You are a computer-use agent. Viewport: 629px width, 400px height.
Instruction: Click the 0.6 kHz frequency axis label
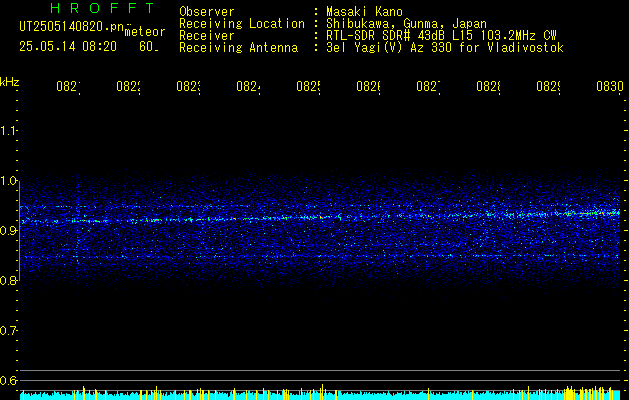pos(8,380)
